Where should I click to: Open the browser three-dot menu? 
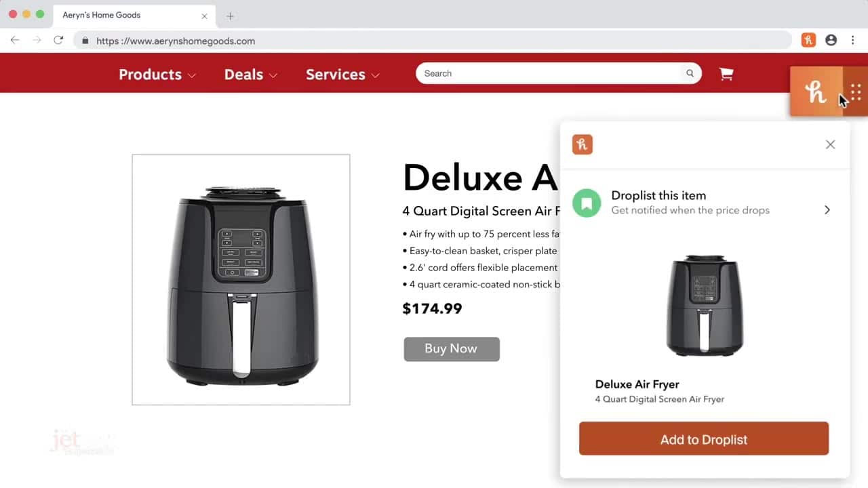click(852, 40)
